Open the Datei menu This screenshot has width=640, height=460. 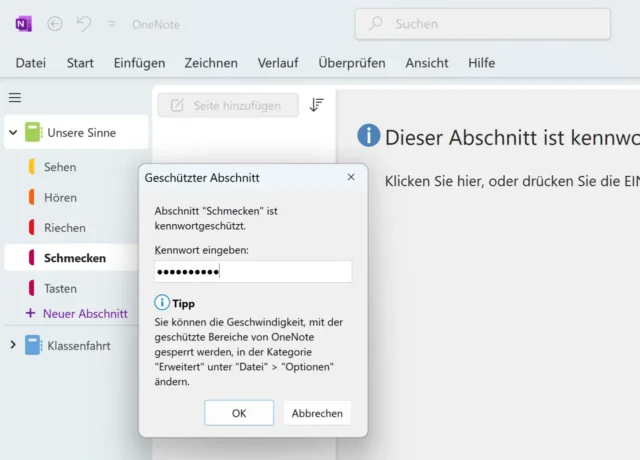[x=31, y=63]
